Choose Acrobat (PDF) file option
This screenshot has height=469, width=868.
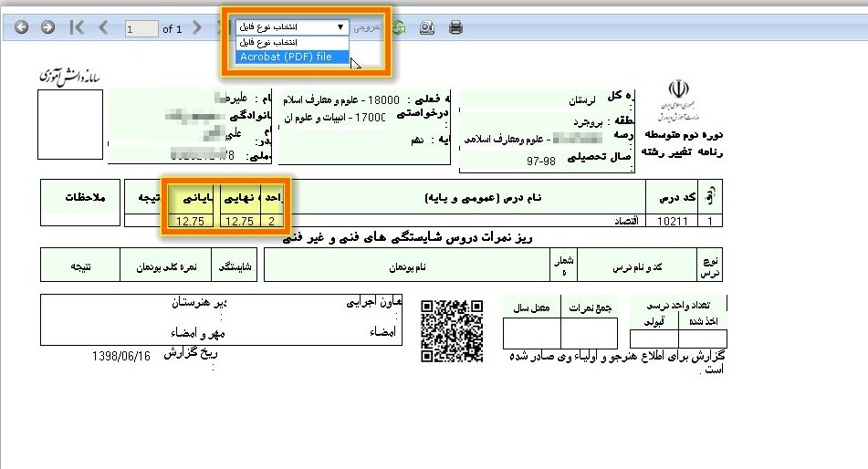click(x=285, y=57)
